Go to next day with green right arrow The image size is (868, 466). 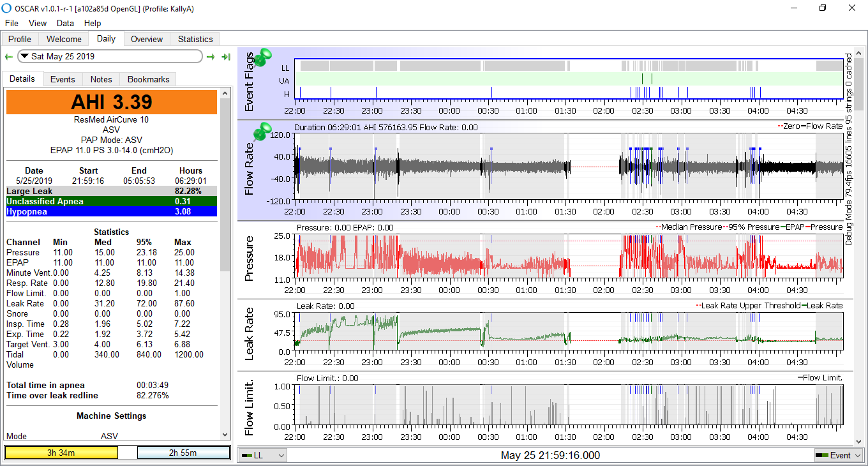(x=211, y=57)
